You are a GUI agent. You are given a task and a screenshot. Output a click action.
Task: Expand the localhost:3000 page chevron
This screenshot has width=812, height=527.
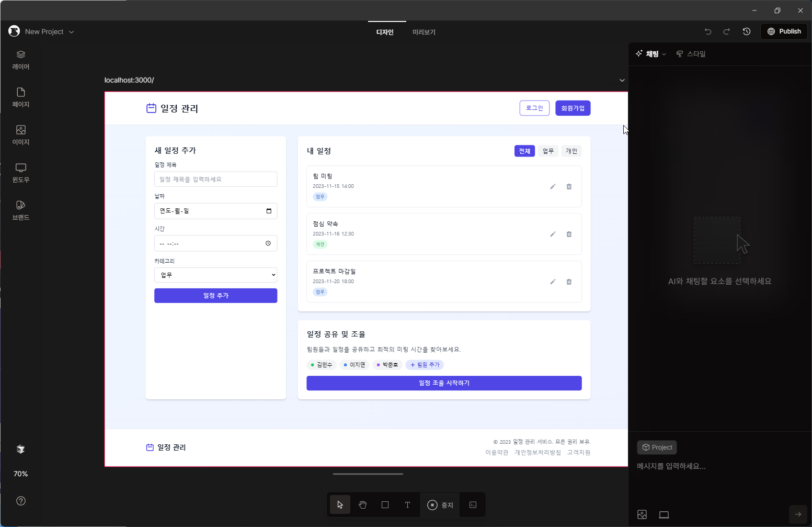622,80
